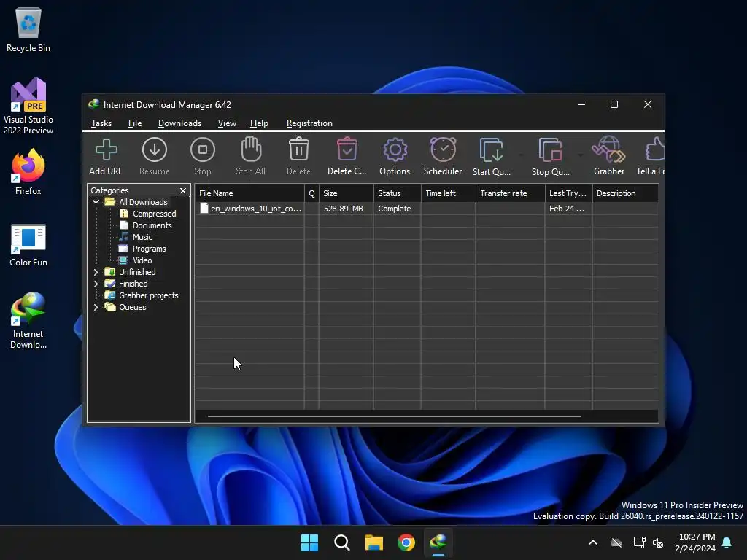The width and height of the screenshot is (747, 560).
Task: Open Stop Queue dropdown arrow
Action: [580, 155]
